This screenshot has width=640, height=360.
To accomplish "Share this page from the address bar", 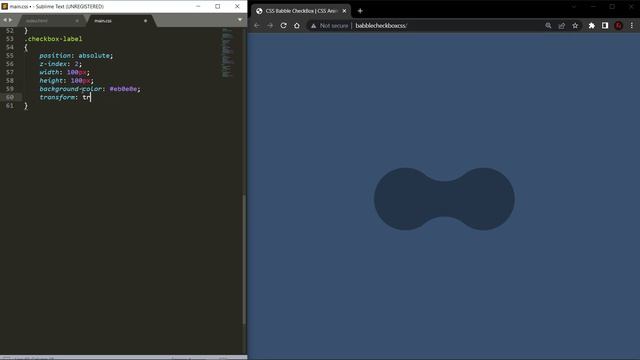I will [562, 25].
